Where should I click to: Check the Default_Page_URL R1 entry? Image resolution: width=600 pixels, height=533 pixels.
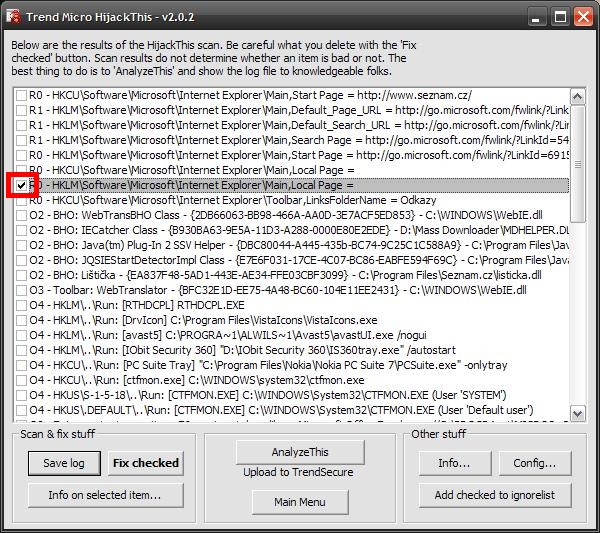point(21,111)
